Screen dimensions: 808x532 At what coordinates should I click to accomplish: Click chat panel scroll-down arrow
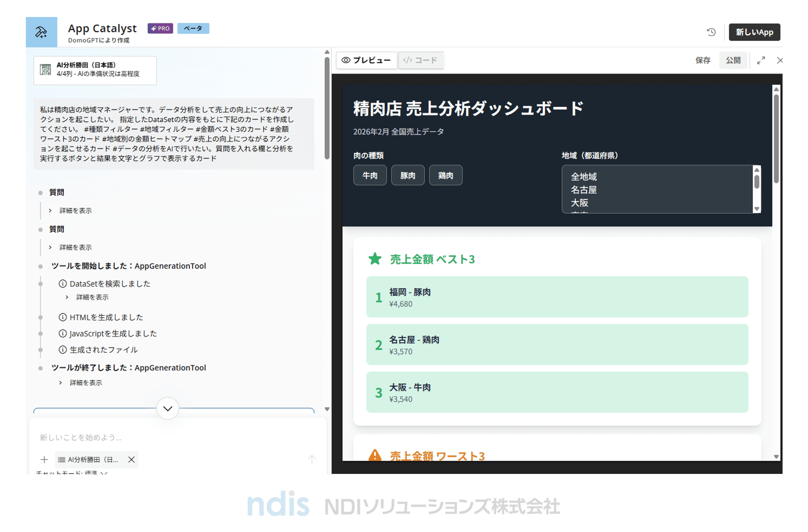coord(327,409)
